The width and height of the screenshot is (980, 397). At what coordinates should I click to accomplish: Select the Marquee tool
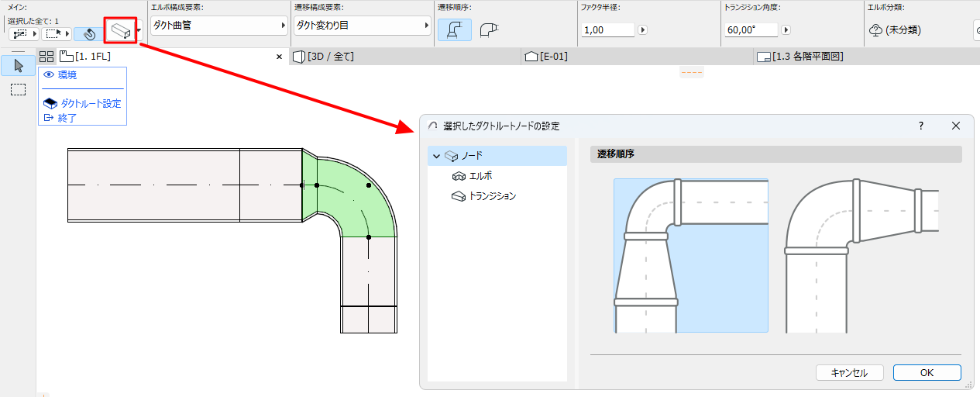click(19, 90)
